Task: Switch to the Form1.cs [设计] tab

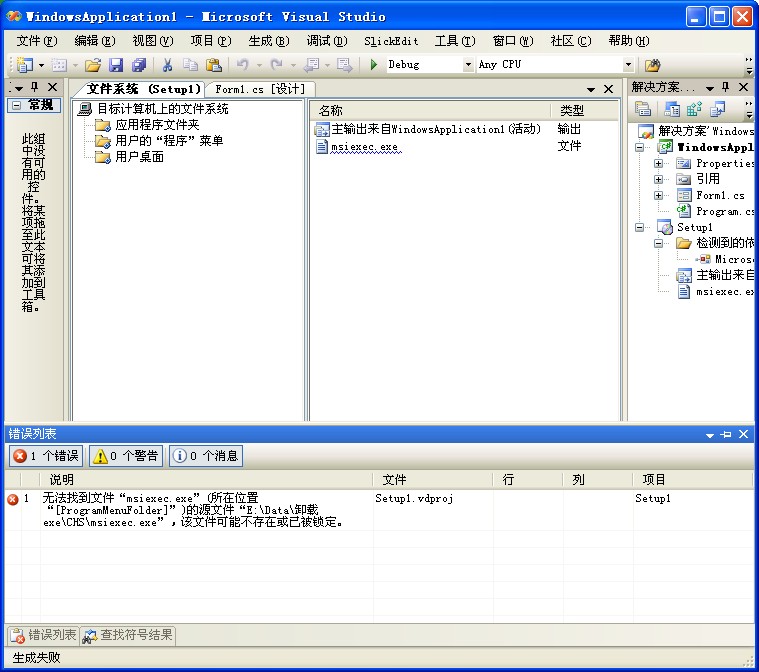Action: pos(260,89)
